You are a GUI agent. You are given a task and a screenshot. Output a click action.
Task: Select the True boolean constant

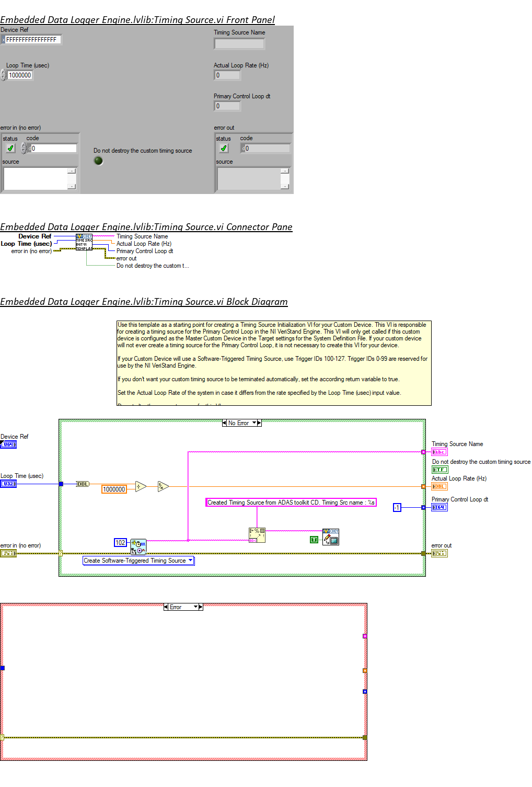(314, 540)
